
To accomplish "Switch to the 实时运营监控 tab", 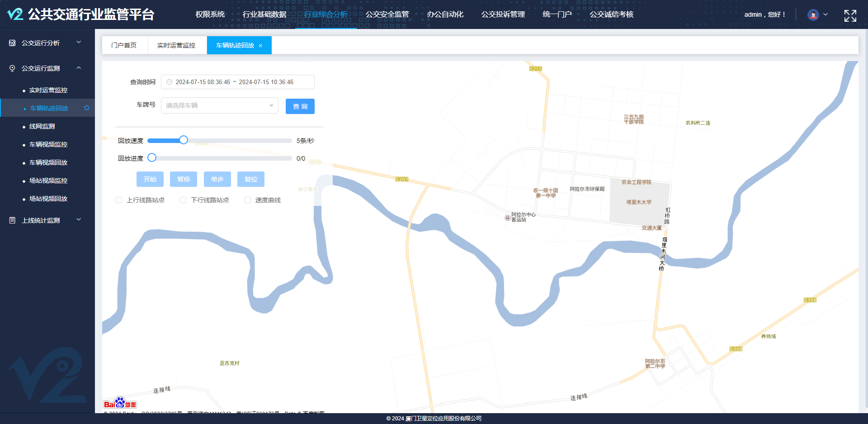I will pyautogui.click(x=176, y=46).
